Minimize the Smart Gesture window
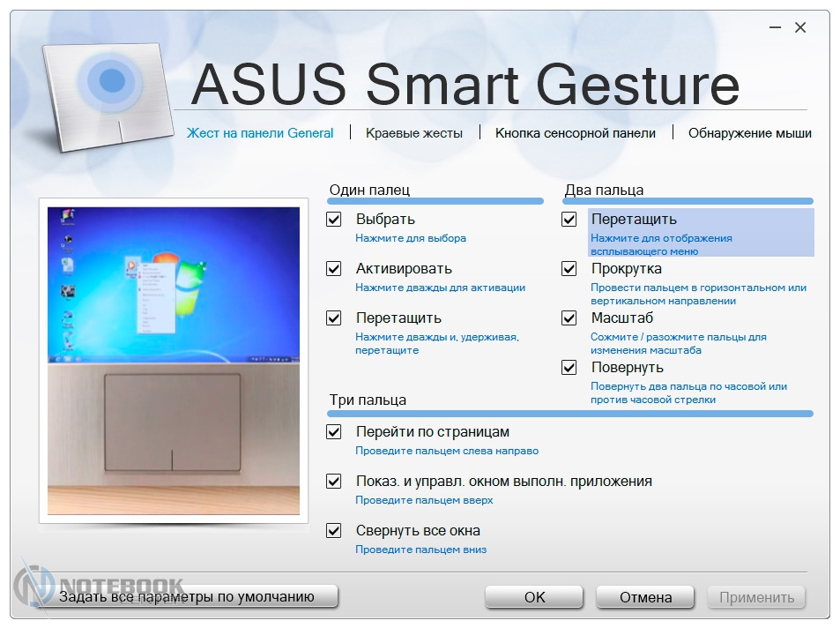This screenshot has width=840, height=628. coord(777,28)
